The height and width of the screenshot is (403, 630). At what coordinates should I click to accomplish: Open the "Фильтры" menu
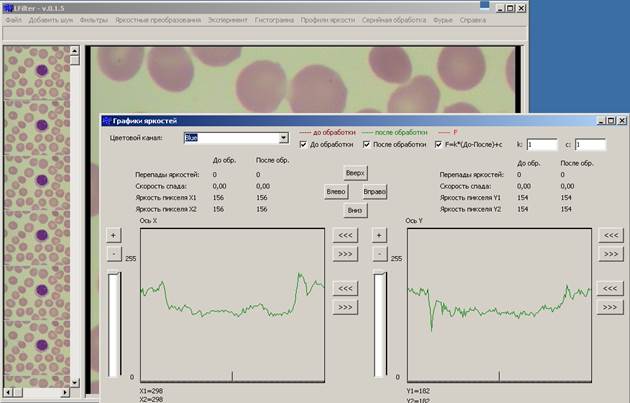(94, 20)
